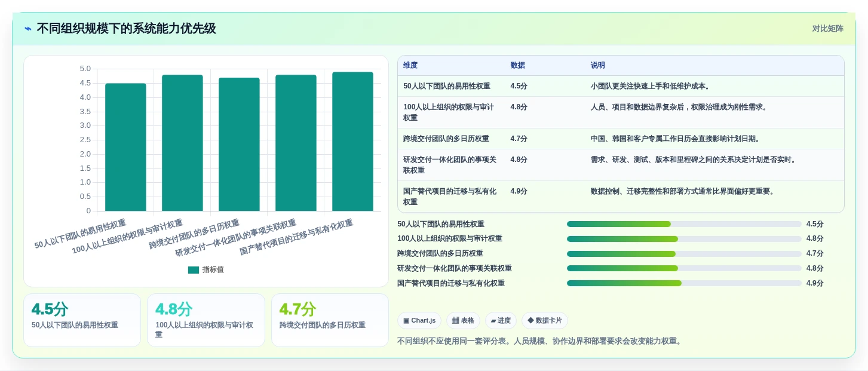The height and width of the screenshot is (371, 868).
Task: Click the 数据卡片 tag chip
Action: point(545,321)
